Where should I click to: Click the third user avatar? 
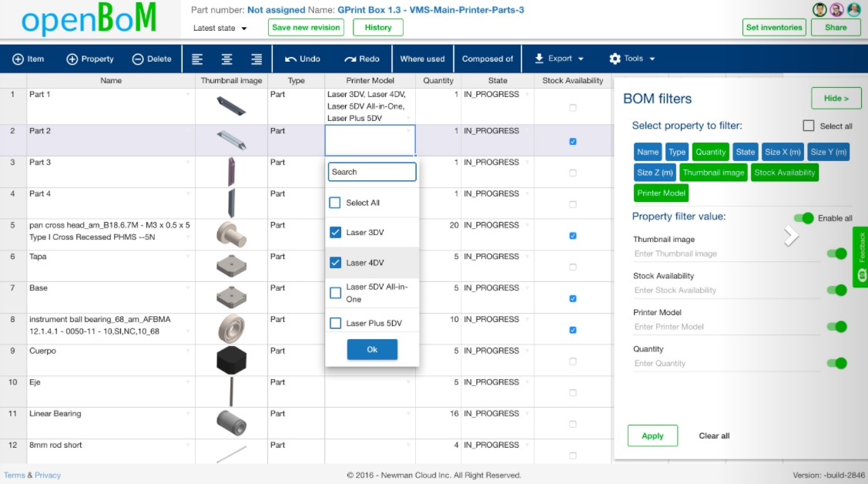(x=853, y=9)
